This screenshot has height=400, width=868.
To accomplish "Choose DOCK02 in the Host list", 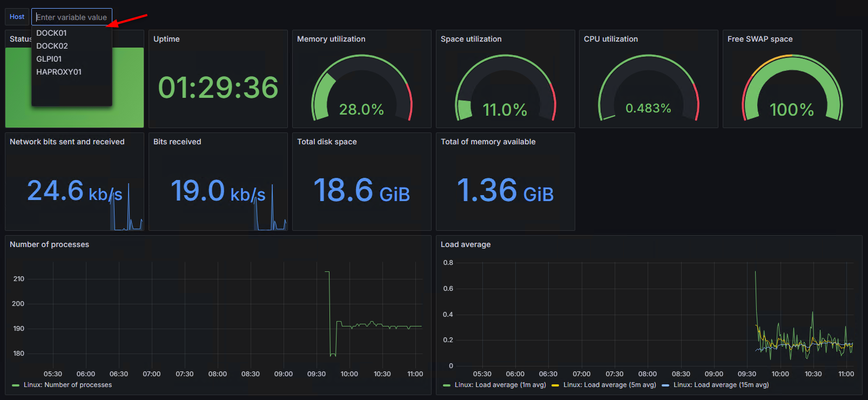I will point(52,46).
